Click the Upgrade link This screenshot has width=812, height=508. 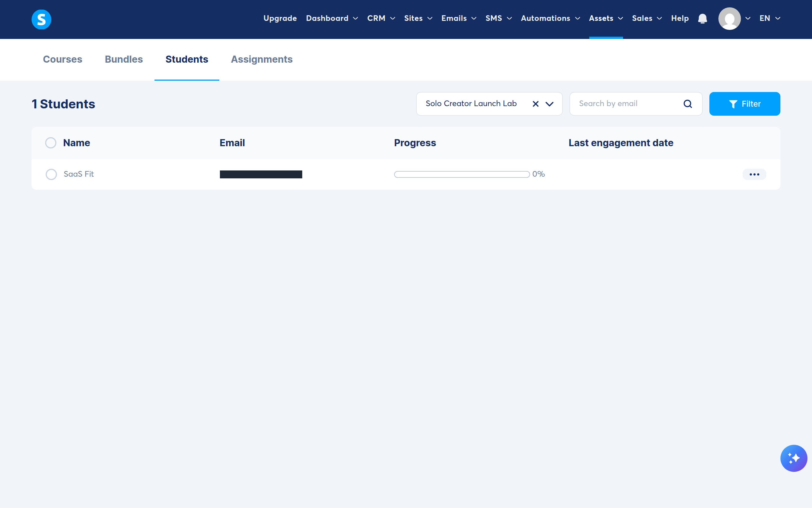(x=280, y=18)
